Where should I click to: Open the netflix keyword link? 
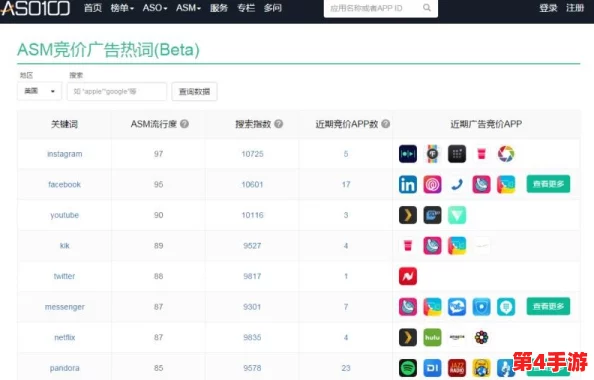point(64,337)
